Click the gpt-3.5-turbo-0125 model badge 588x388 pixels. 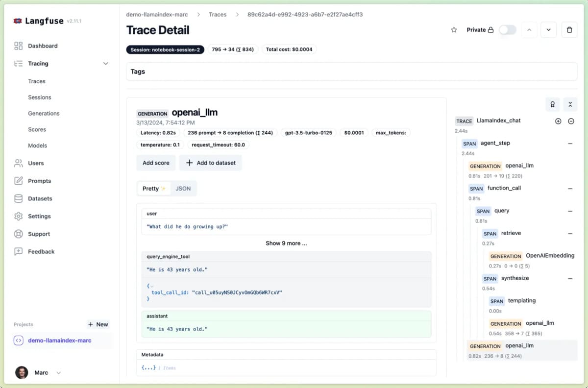[x=309, y=133]
